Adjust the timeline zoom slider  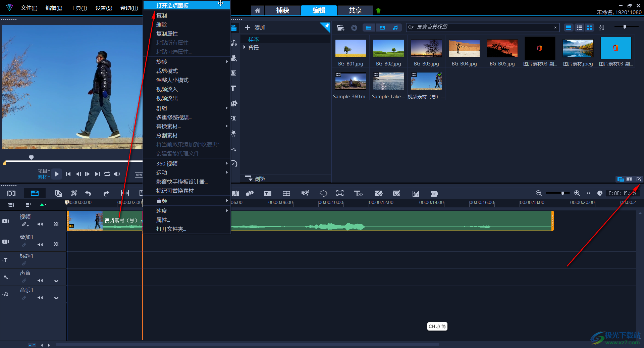pos(563,193)
